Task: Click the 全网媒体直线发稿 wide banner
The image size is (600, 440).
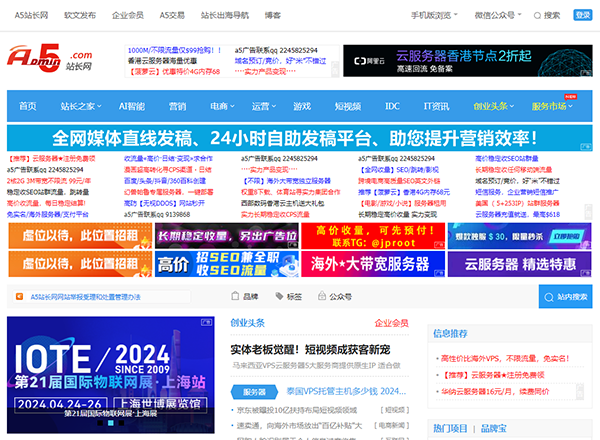Action: 300,138
